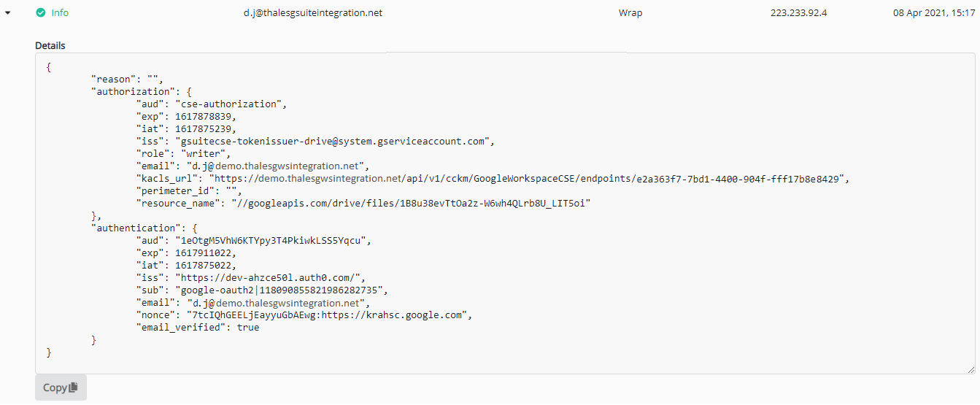Image resolution: width=980 pixels, height=405 pixels.
Task: Click the clipboard icon beside Copy
Action: pyautogui.click(x=73, y=387)
